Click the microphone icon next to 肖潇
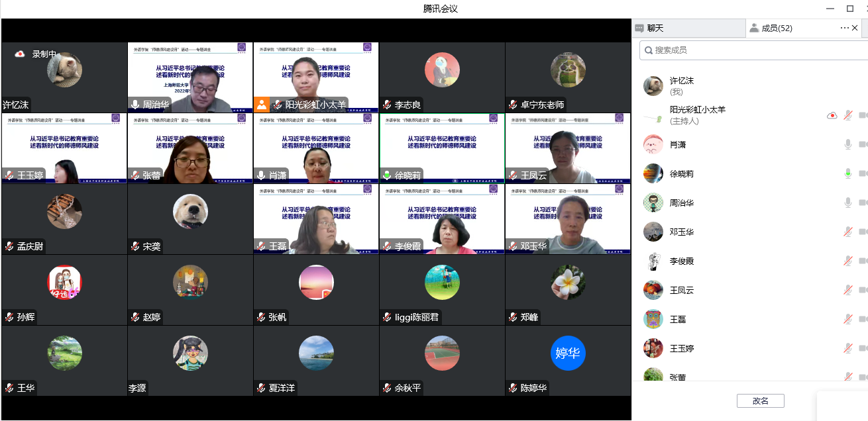 tap(847, 144)
